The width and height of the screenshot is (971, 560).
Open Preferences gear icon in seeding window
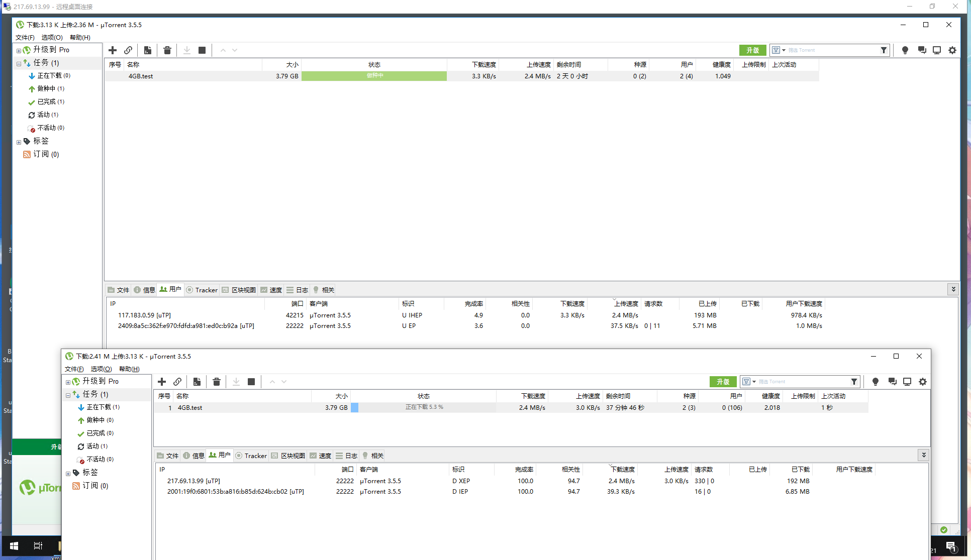952,50
